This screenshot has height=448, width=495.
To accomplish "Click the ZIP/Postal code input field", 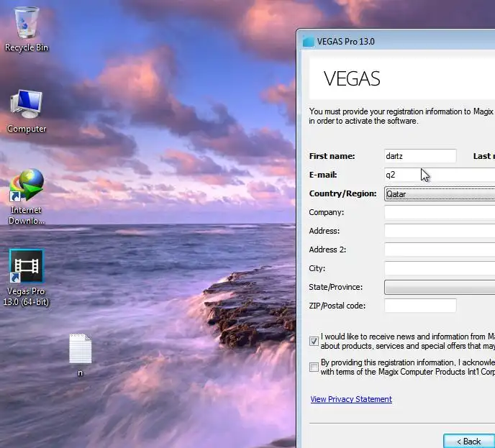I will [x=420, y=306].
